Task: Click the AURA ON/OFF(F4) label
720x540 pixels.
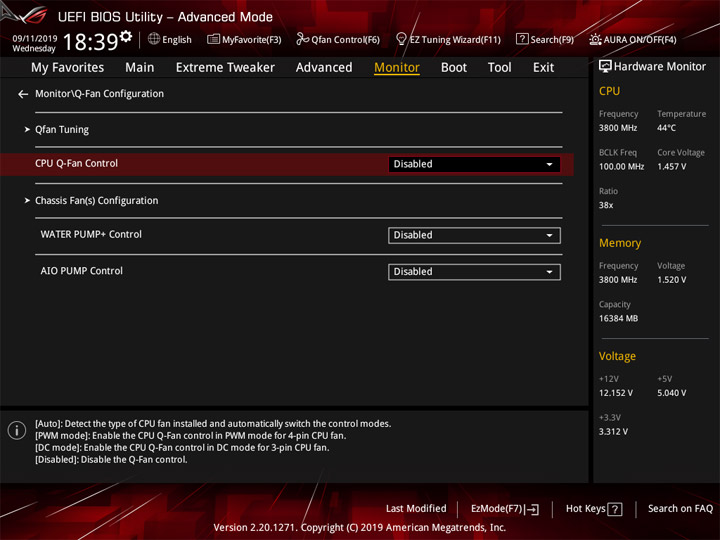Action: (640, 40)
